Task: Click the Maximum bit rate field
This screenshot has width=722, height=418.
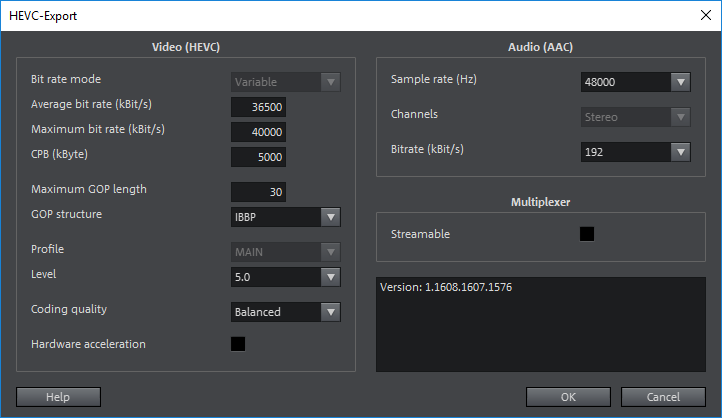Action: click(259, 132)
